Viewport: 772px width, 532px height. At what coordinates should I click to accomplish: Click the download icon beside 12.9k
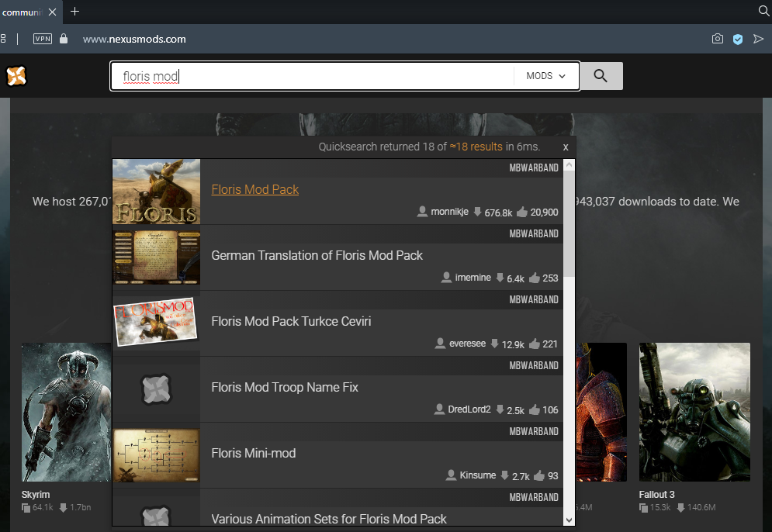(494, 344)
